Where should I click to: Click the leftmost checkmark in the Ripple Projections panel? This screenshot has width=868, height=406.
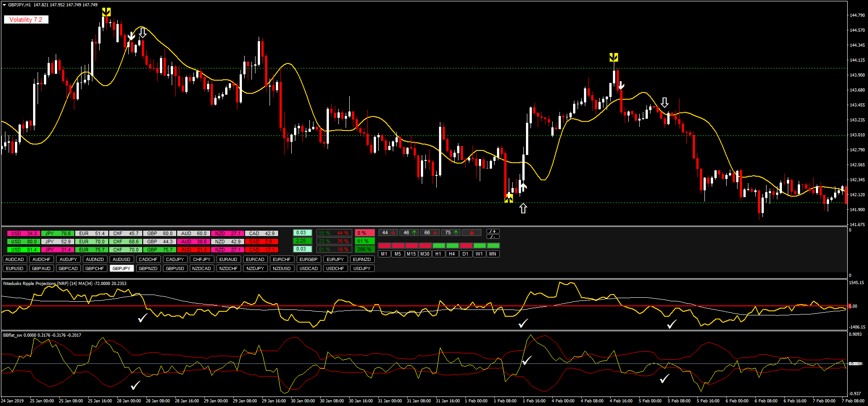(143, 318)
